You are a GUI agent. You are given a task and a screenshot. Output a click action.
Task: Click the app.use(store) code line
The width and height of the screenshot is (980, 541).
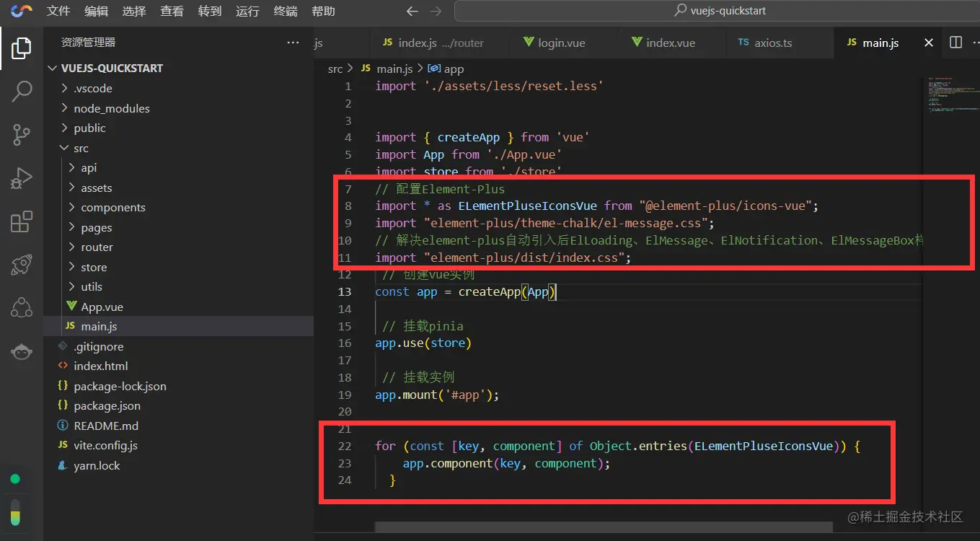tap(423, 343)
